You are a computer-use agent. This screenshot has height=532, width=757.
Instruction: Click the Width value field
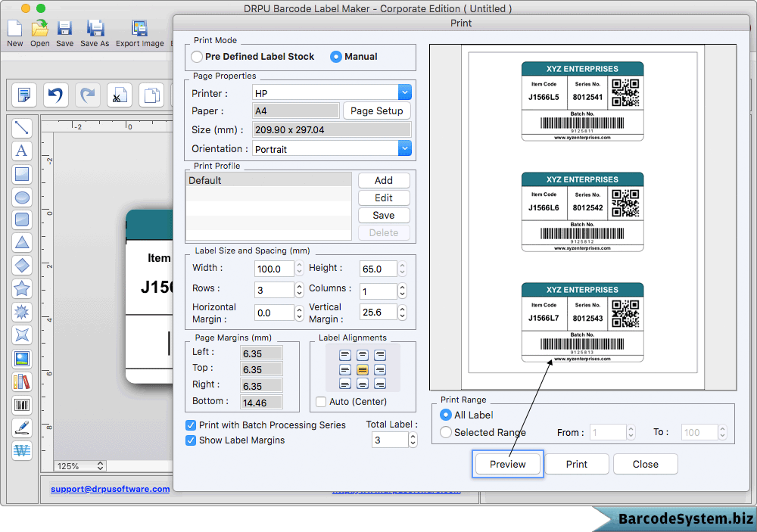coord(273,269)
